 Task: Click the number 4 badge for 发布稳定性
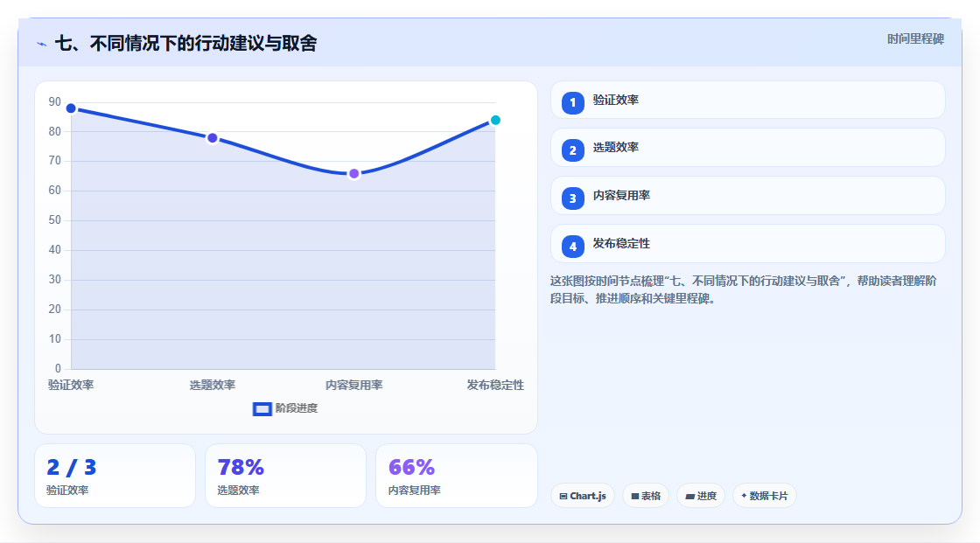pos(572,247)
